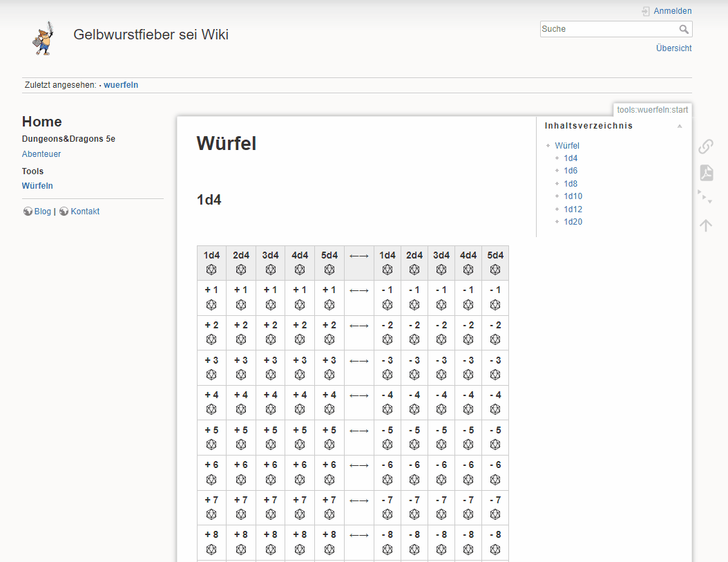Click the dice icon under left 2d4 +7
The image size is (728, 562).
click(x=240, y=514)
